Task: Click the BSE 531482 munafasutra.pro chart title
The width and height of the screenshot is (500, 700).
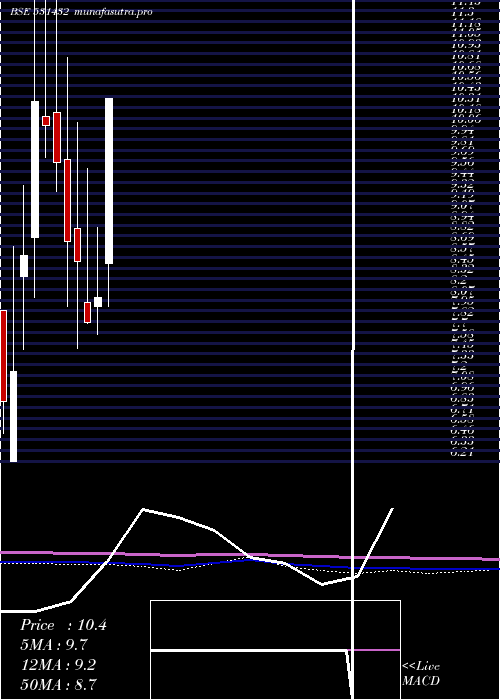Action: [81, 12]
